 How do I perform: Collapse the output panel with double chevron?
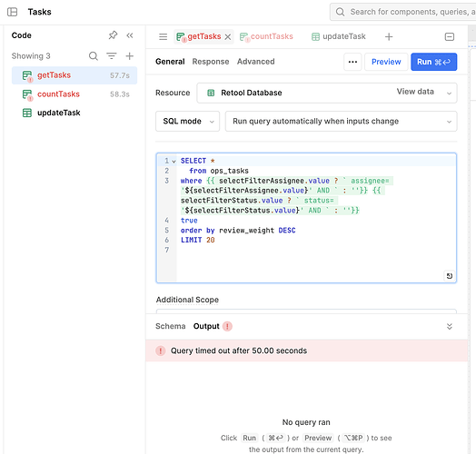(x=450, y=326)
